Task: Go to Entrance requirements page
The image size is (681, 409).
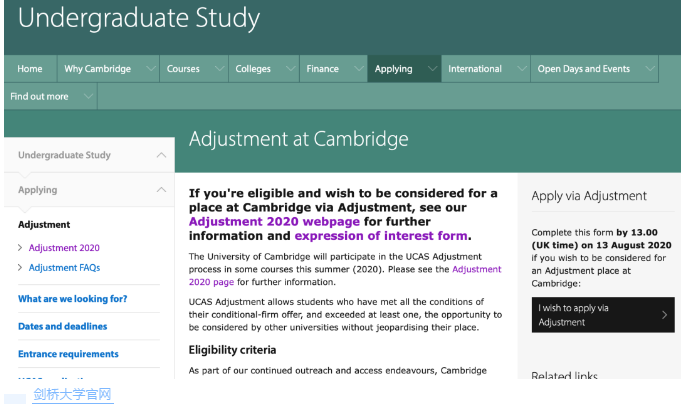Action: (68, 354)
